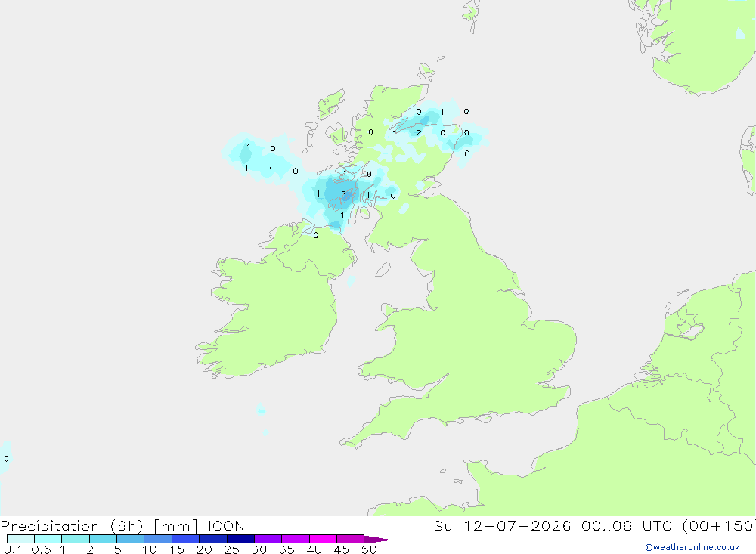Click the '15' legend scale label

click(176, 549)
